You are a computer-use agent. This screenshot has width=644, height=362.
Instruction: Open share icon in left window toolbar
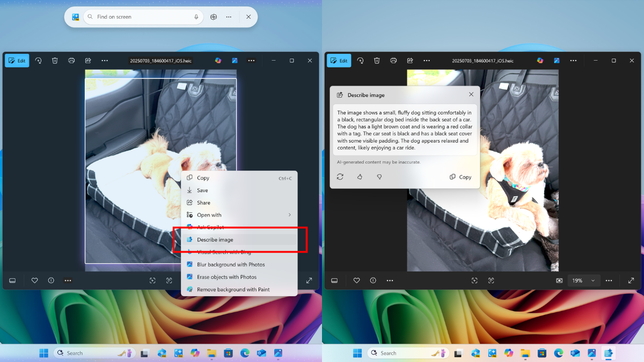(x=88, y=61)
